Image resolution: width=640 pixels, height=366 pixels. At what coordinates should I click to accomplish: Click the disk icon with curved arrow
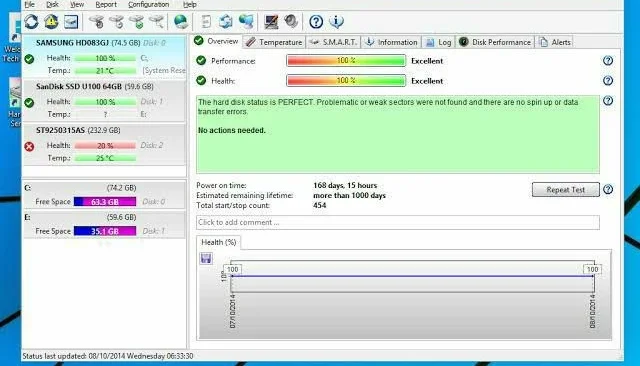pos(117,22)
